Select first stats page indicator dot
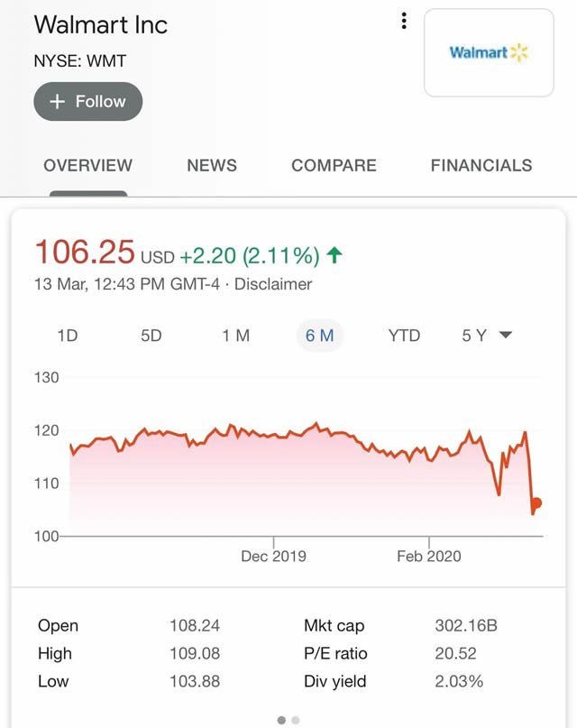 (x=281, y=720)
